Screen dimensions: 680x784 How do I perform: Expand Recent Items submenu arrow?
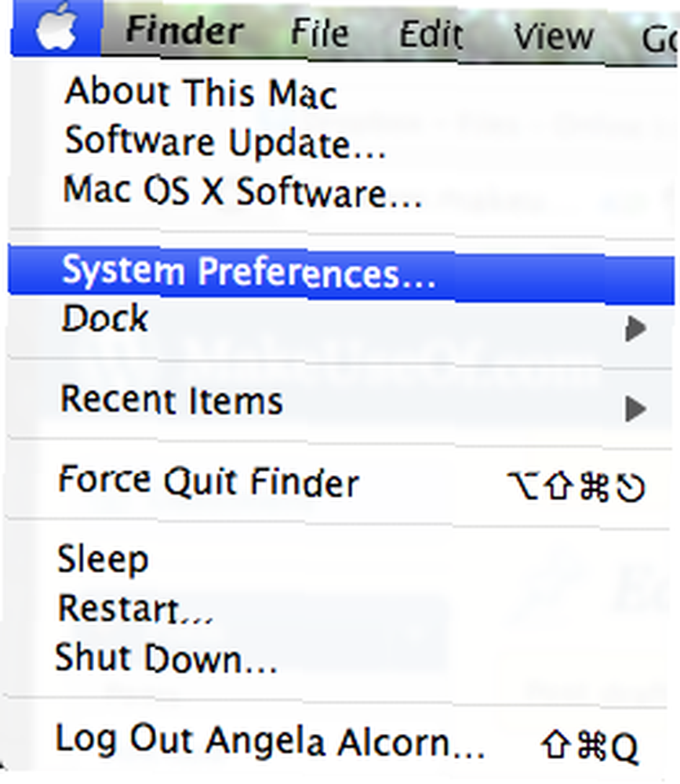[635, 408]
